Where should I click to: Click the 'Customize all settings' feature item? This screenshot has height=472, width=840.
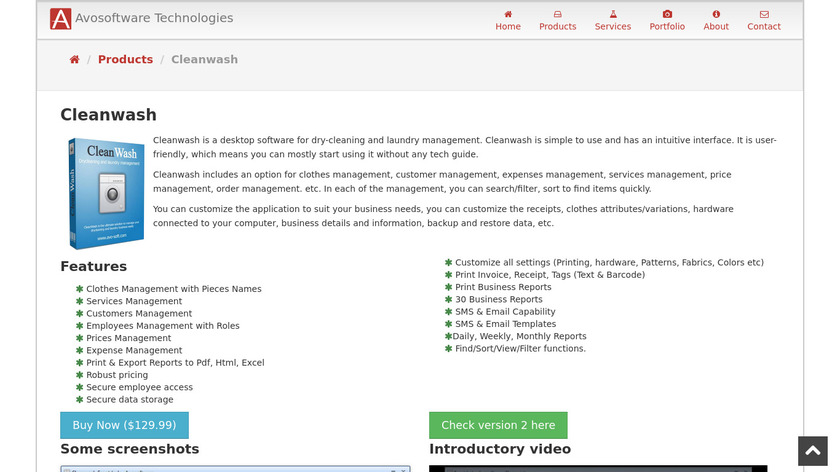610,263
